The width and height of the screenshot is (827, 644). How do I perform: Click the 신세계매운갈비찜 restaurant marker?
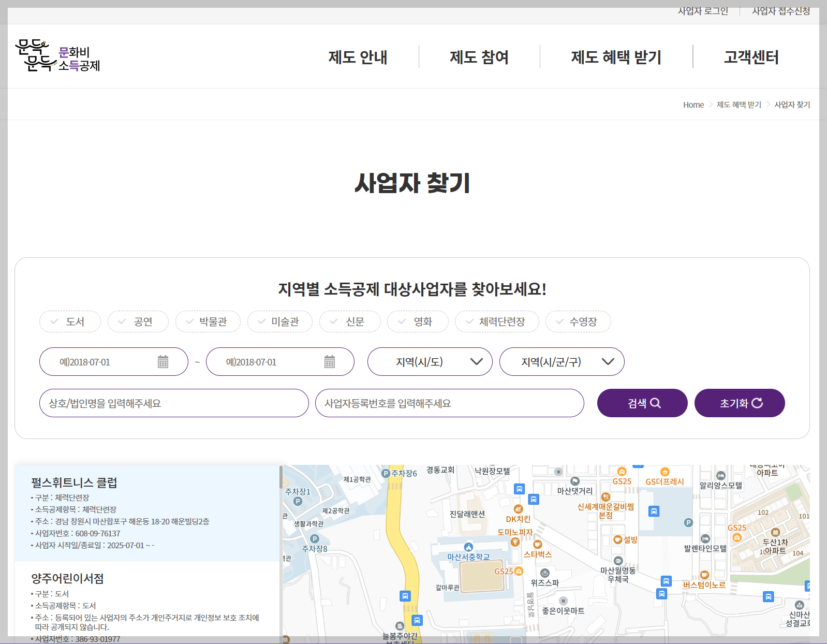606,497
